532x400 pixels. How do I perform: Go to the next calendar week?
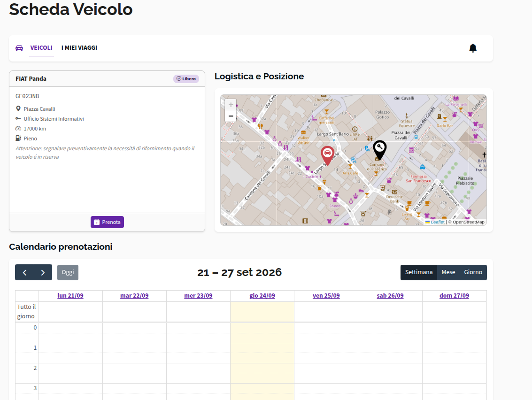pyautogui.click(x=43, y=272)
